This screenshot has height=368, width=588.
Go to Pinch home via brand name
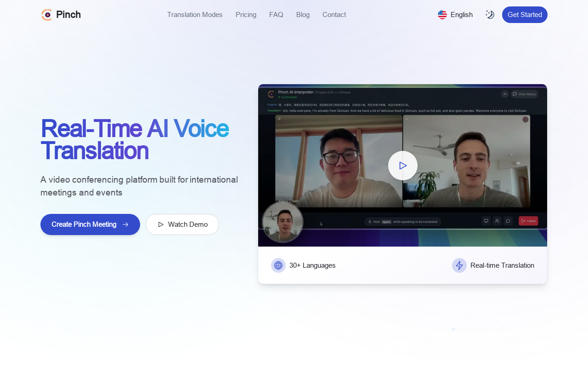tap(68, 15)
